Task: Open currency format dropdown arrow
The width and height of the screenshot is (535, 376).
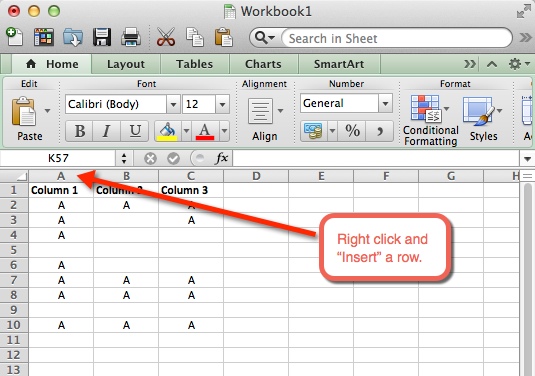Action: pos(332,131)
